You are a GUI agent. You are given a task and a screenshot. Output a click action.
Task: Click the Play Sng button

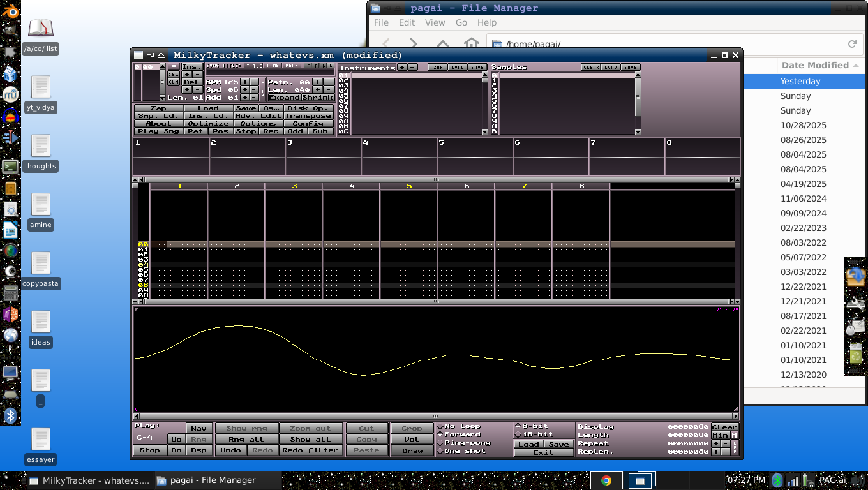(x=158, y=131)
